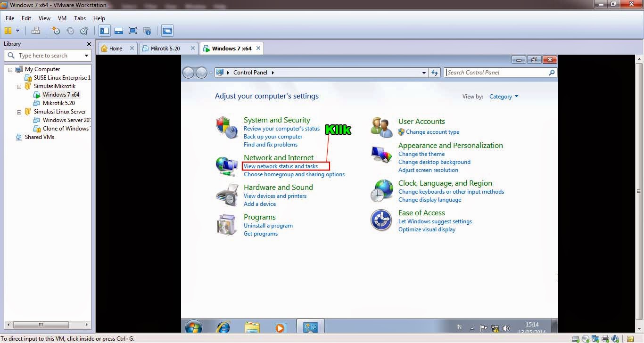The width and height of the screenshot is (644, 343).
Task: Click the address bar Refresh button
Action: (435, 73)
